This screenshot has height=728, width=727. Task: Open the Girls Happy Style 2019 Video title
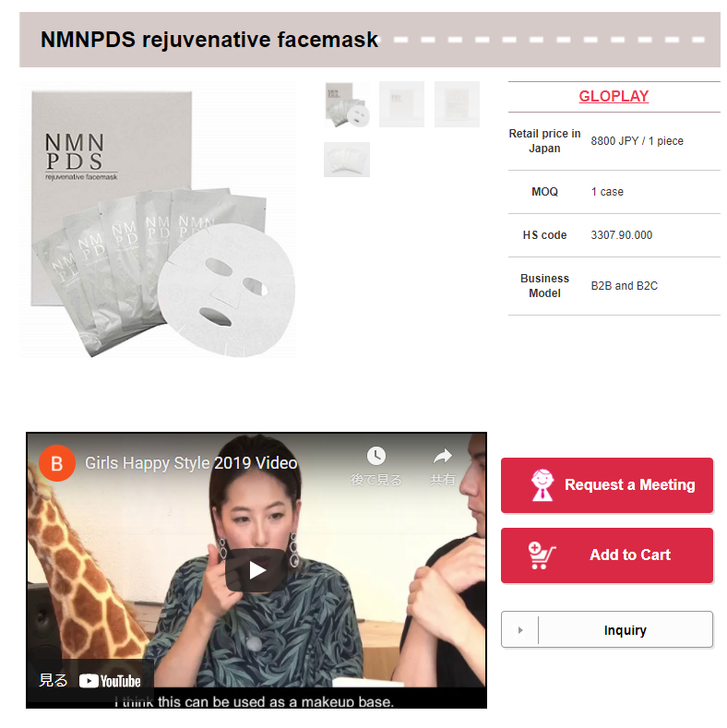tap(191, 463)
